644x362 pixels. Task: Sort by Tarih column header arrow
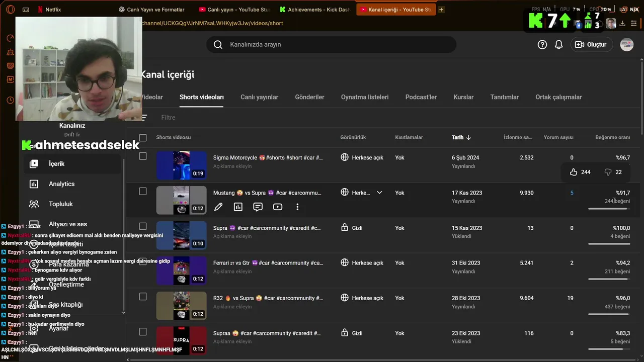468,138
